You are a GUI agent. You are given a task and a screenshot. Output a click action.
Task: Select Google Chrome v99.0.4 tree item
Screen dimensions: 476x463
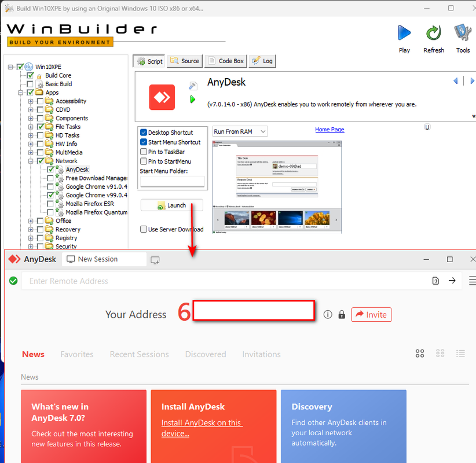coord(96,195)
